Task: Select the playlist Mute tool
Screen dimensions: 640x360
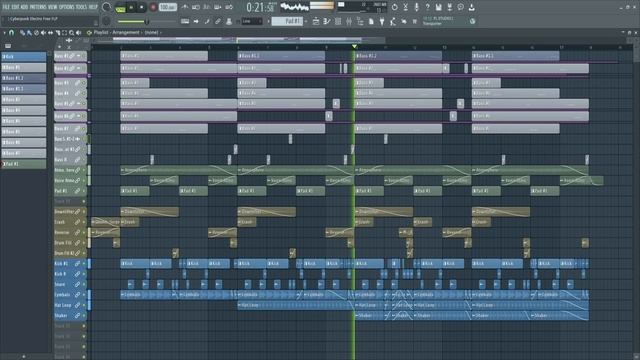Action: (43, 33)
